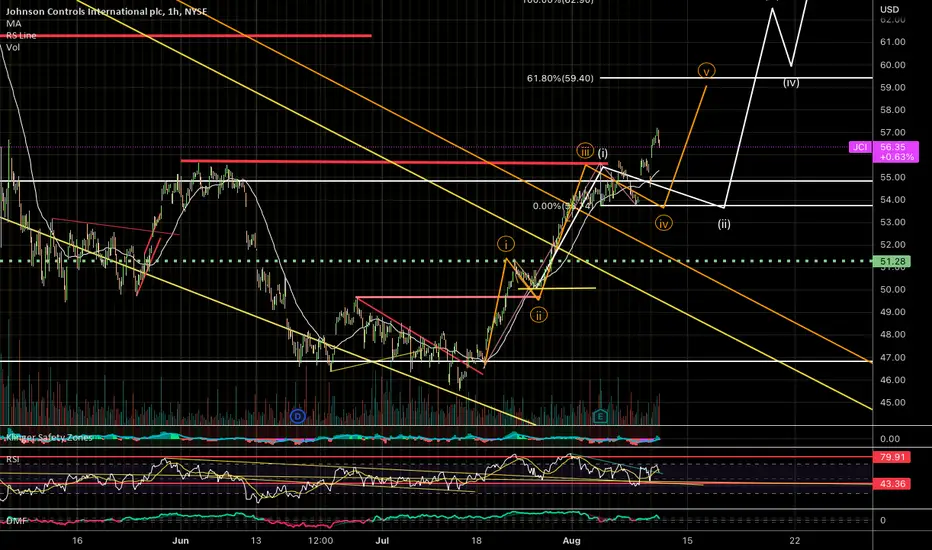Click the '12:00' time axis label

(x=320, y=540)
